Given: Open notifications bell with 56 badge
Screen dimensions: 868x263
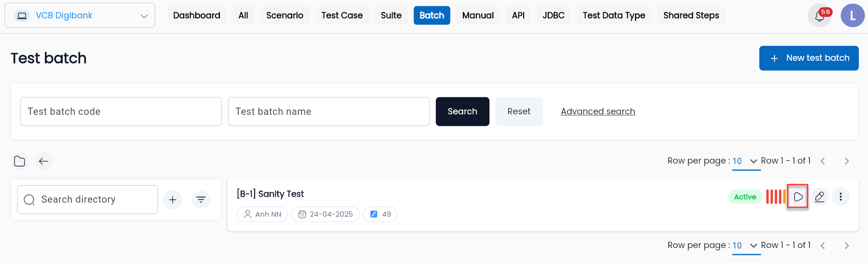Looking at the screenshot, I should [819, 15].
